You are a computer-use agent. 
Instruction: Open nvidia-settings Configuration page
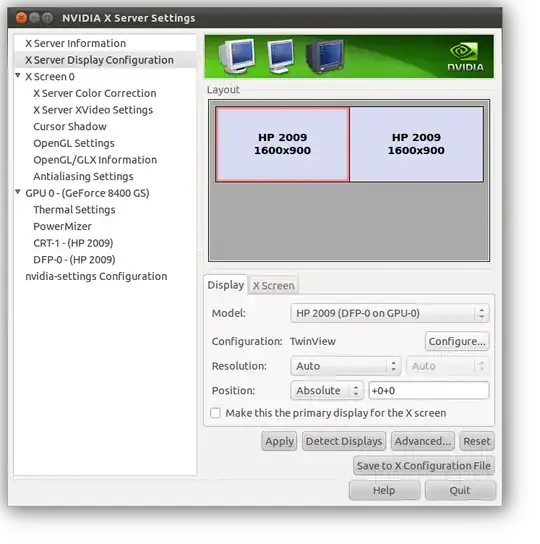click(96, 277)
